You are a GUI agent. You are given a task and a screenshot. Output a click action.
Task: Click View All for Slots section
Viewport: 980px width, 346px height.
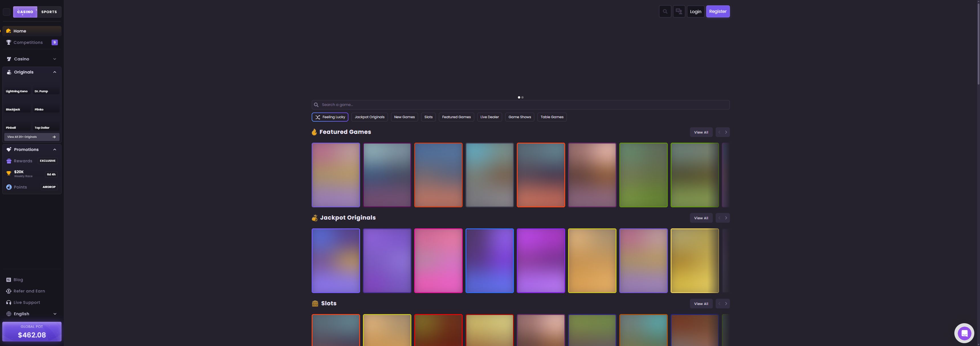701,303
